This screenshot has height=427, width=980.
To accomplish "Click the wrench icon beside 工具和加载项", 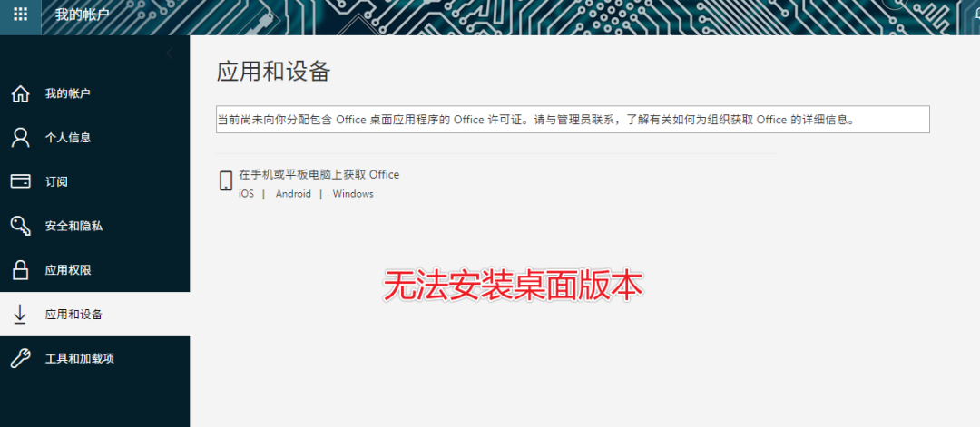I will tap(21, 358).
